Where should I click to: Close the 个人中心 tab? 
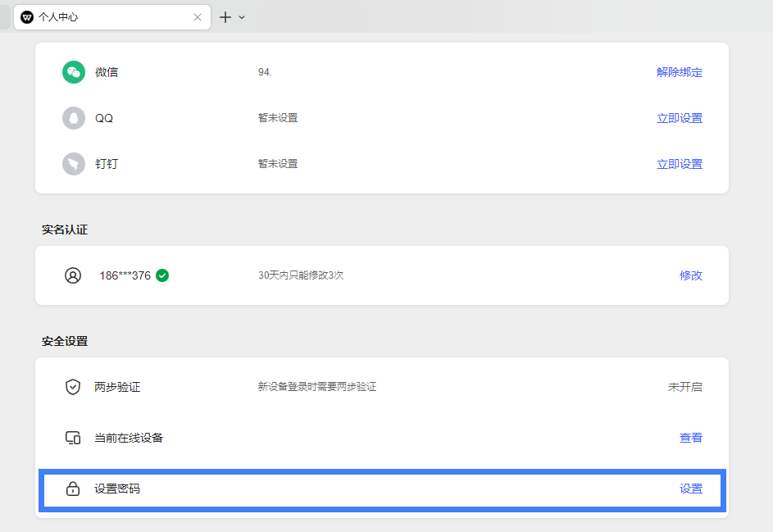coord(196,16)
